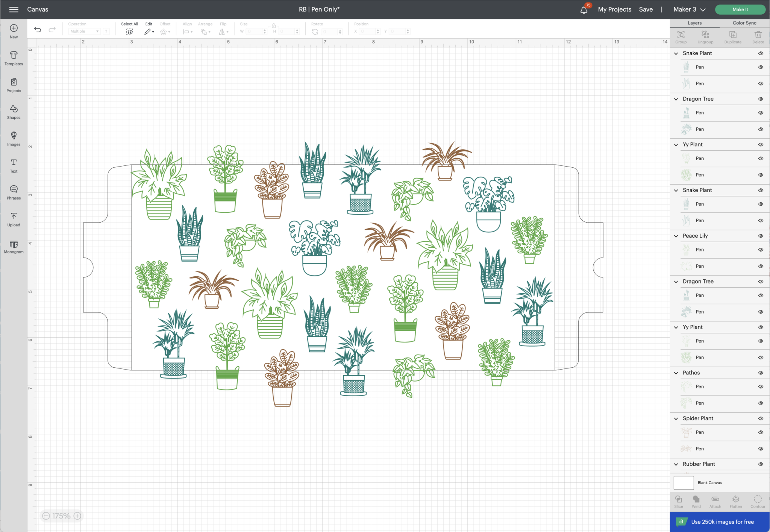Screen dimensions: 770x532
Task: Browse Images from the sidebar
Action: [x=14, y=138]
